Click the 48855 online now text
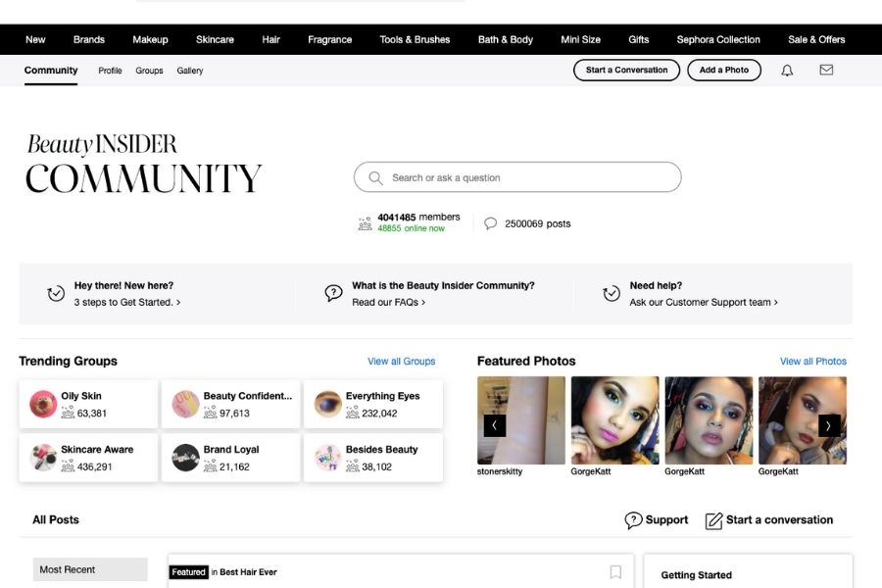 coord(411,228)
